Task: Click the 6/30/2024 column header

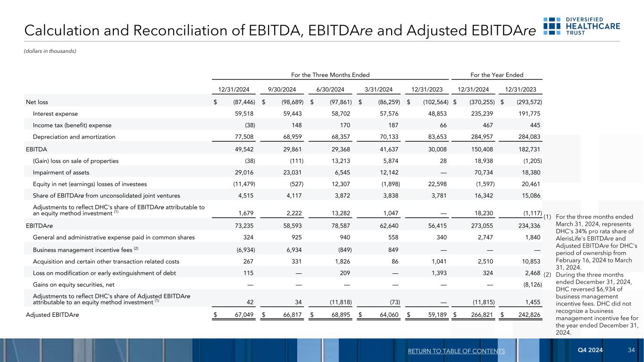Action: [330, 88]
